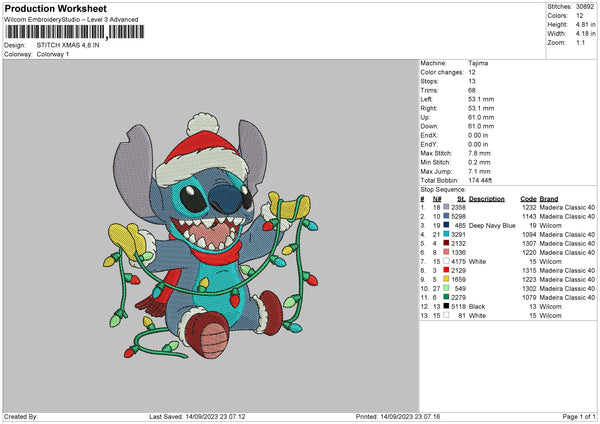Viewport: 600px width, 424px height.
Task: Click the code "1220" in stop row 6
Action: 529,252
